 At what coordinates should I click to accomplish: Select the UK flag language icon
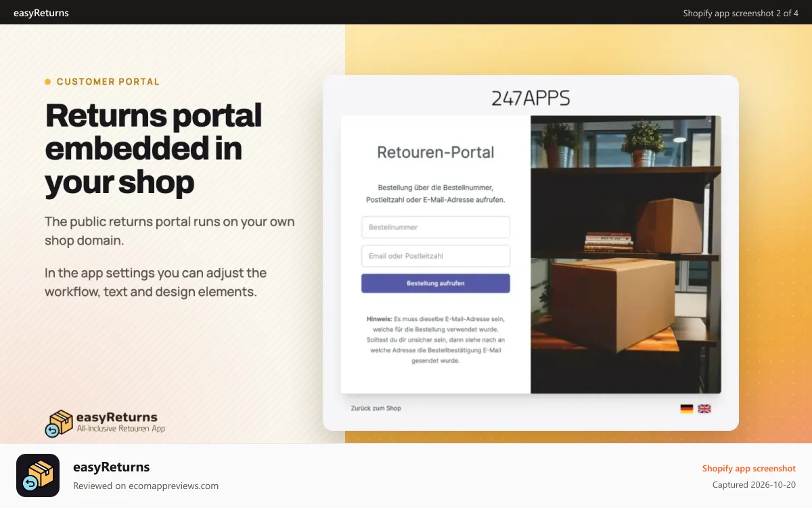(704, 408)
